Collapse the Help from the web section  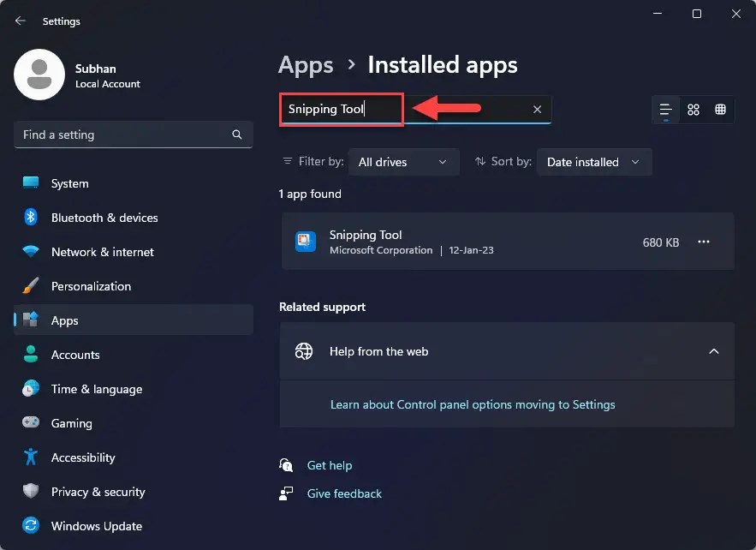tap(713, 351)
